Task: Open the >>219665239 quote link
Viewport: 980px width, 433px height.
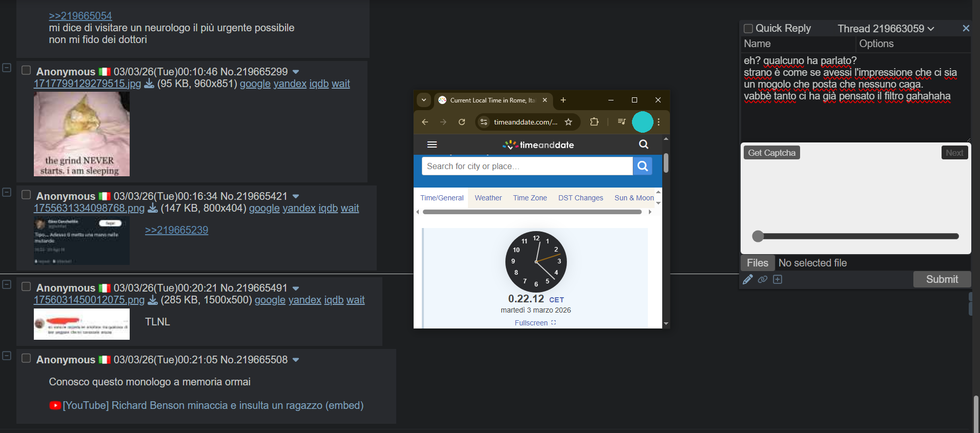Action: point(176,230)
